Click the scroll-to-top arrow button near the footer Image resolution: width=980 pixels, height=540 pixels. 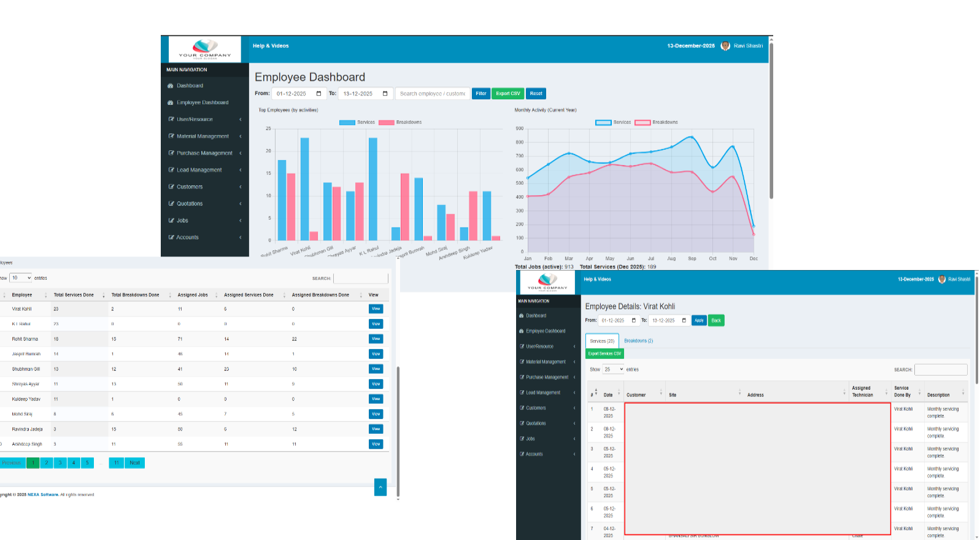tap(380, 487)
